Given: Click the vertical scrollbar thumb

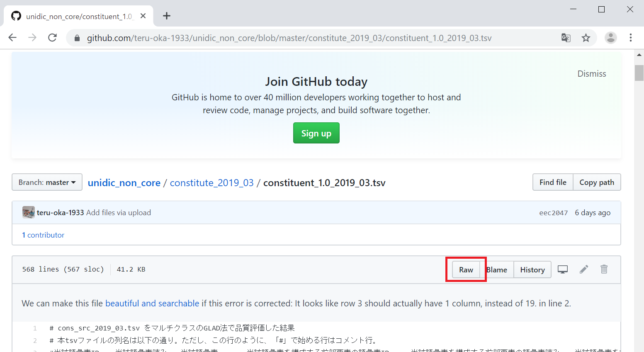Looking at the screenshot, I should point(639,73).
